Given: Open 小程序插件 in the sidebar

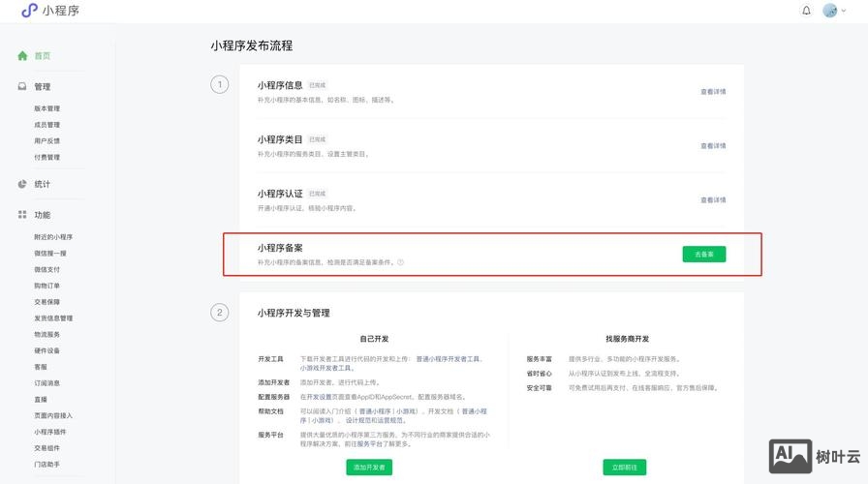Looking at the screenshot, I should click(x=50, y=432).
